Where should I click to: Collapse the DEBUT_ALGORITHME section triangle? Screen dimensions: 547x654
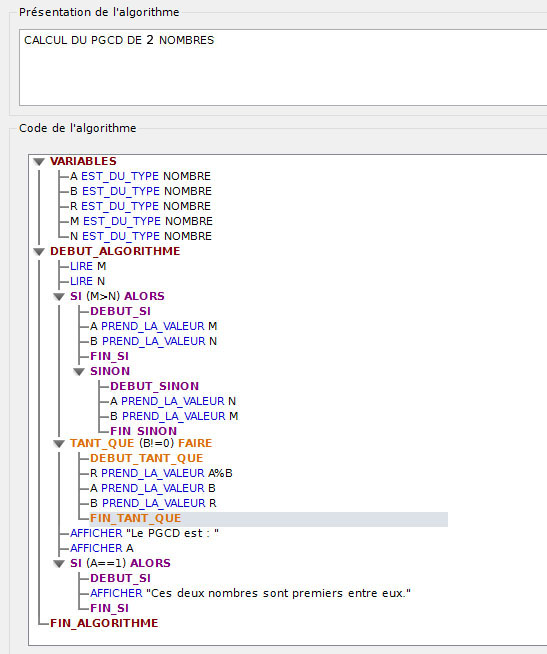click(39, 252)
